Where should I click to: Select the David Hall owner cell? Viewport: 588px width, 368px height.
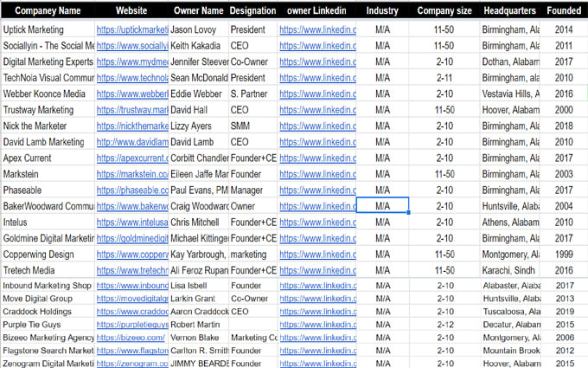pos(198,110)
